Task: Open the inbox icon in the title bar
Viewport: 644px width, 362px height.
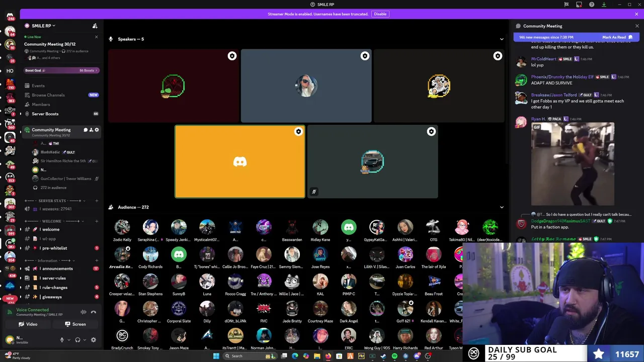Action: 579,5
